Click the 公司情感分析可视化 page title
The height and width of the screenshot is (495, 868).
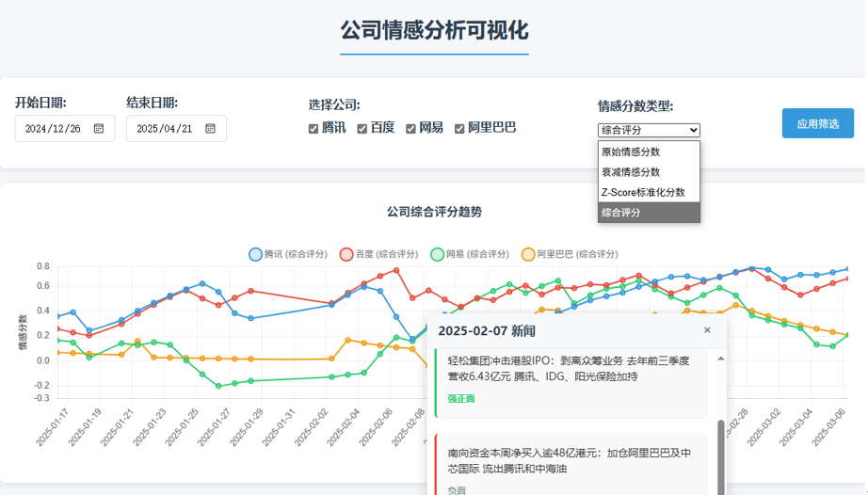pyautogui.click(x=434, y=30)
